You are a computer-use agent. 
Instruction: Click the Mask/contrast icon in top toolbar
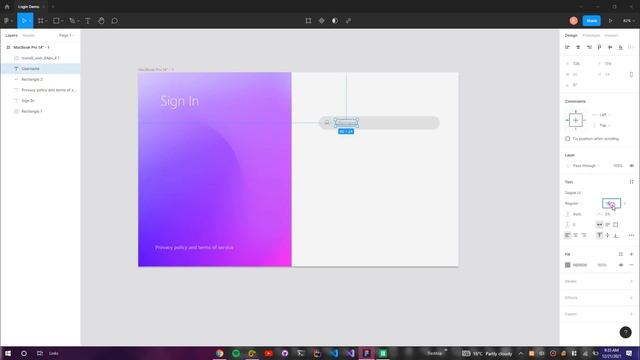click(335, 21)
